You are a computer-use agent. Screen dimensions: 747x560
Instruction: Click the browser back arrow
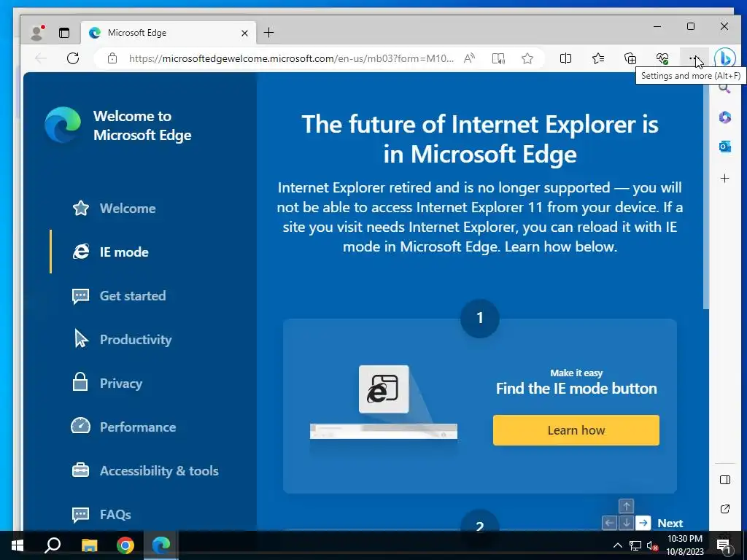[x=41, y=58]
